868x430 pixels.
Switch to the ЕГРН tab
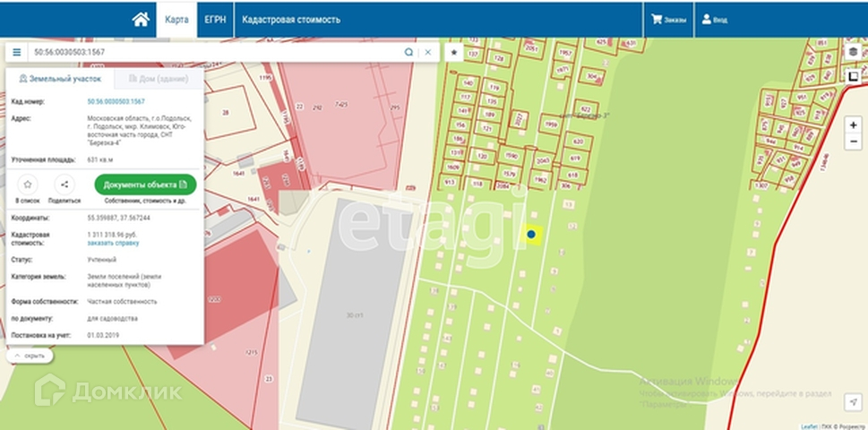(x=215, y=20)
